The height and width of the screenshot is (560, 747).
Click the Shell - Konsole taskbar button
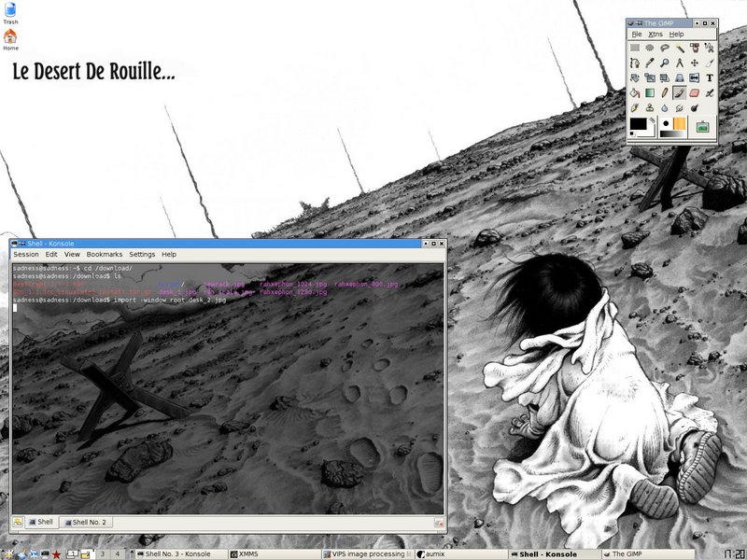point(555,554)
